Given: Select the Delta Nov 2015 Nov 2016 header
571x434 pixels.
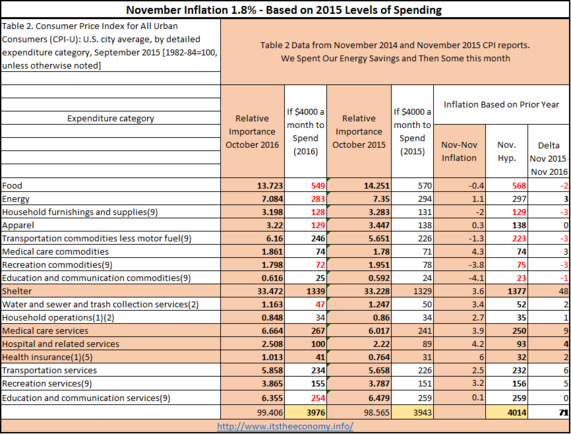Looking at the screenshot, I should [548, 158].
